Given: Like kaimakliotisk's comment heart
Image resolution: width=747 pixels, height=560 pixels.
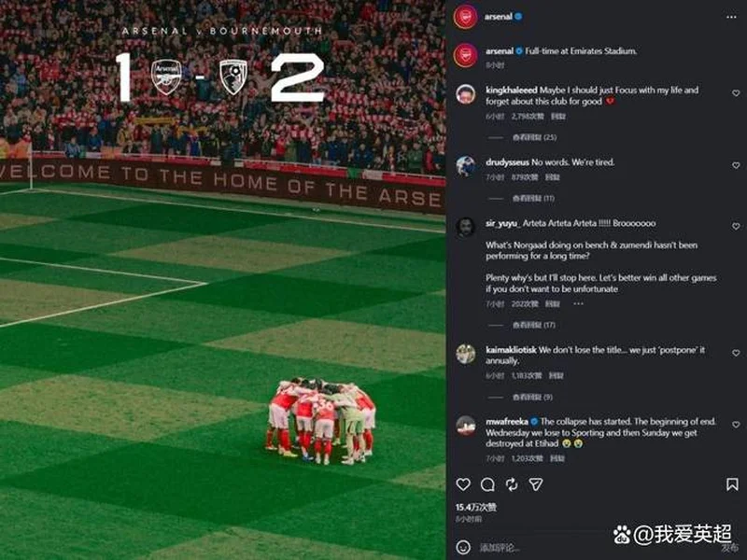Looking at the screenshot, I should pos(736,353).
